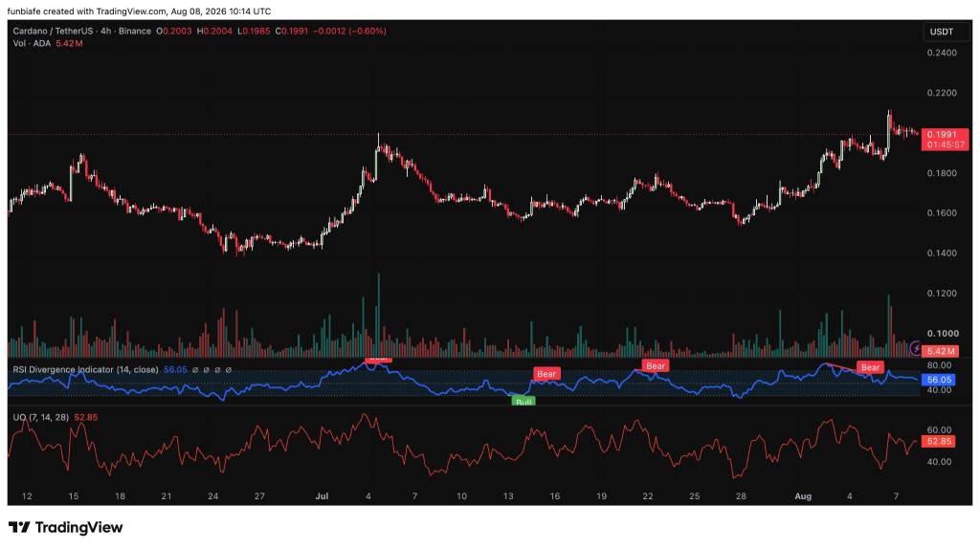Click the header text mentioning funbiafe
Viewport: 980px width, 549px height.
tap(139, 11)
